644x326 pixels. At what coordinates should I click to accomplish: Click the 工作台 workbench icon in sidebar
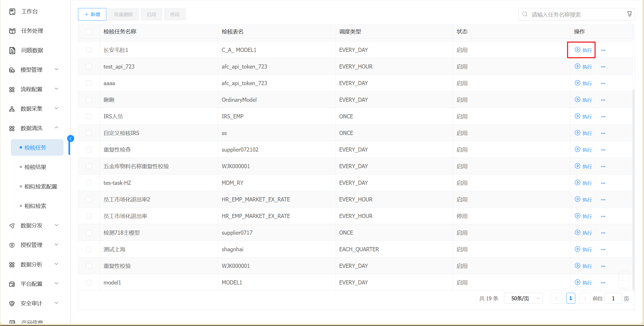click(12, 11)
